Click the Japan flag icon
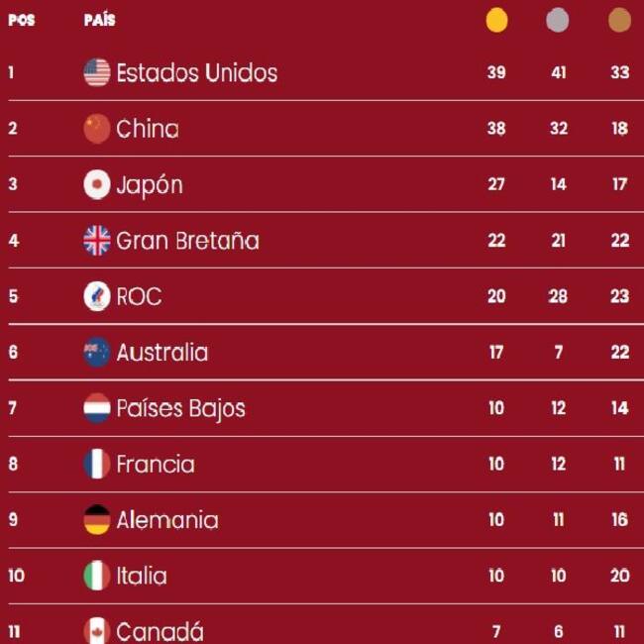This screenshot has width=644, height=644. 96,185
